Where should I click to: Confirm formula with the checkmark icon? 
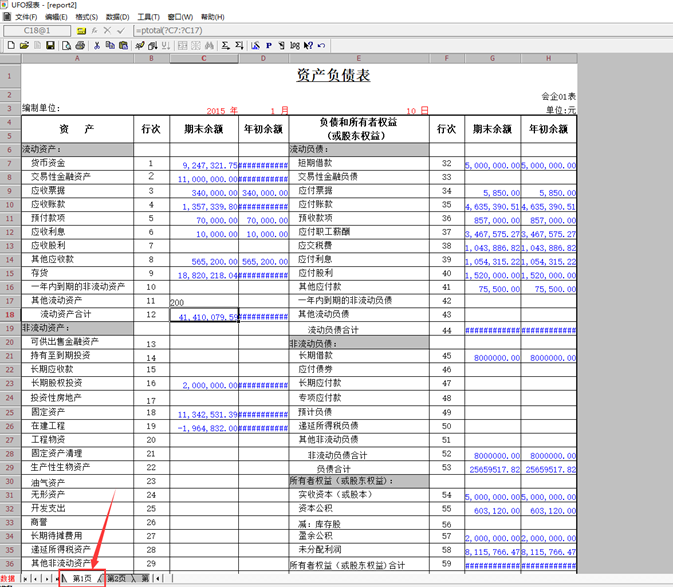tap(121, 30)
